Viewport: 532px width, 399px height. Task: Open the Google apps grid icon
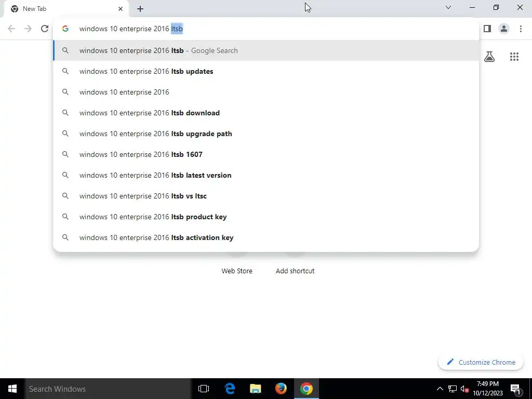coord(514,56)
